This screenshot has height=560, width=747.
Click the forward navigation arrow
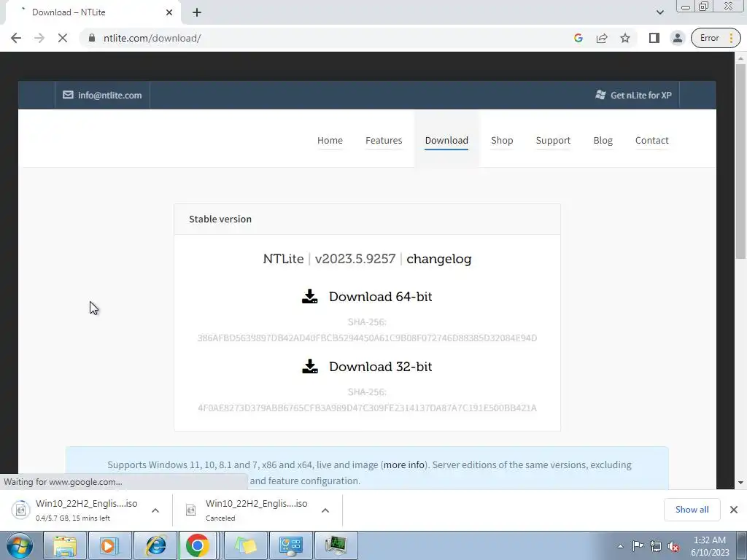tap(39, 38)
